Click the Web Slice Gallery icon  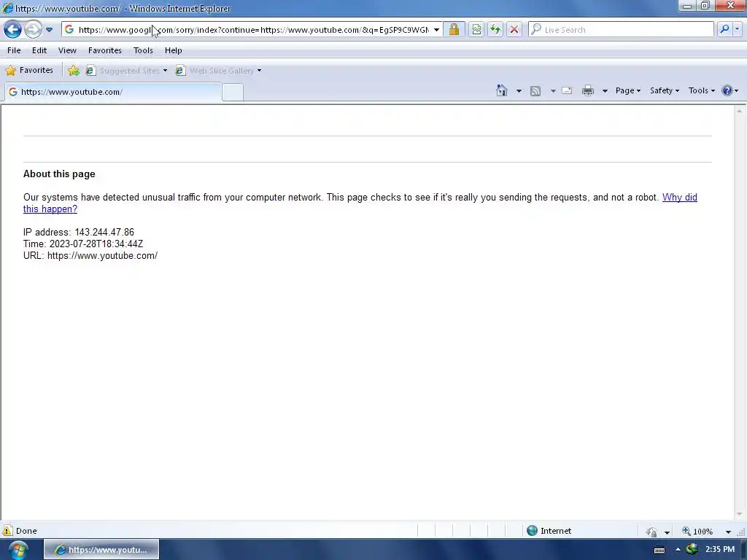click(180, 71)
